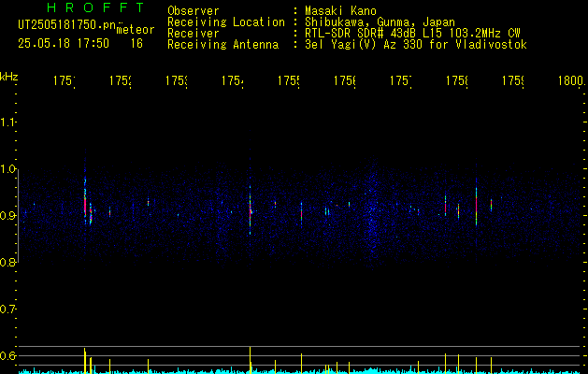Click the 'Receiving Location' label

(x=226, y=22)
